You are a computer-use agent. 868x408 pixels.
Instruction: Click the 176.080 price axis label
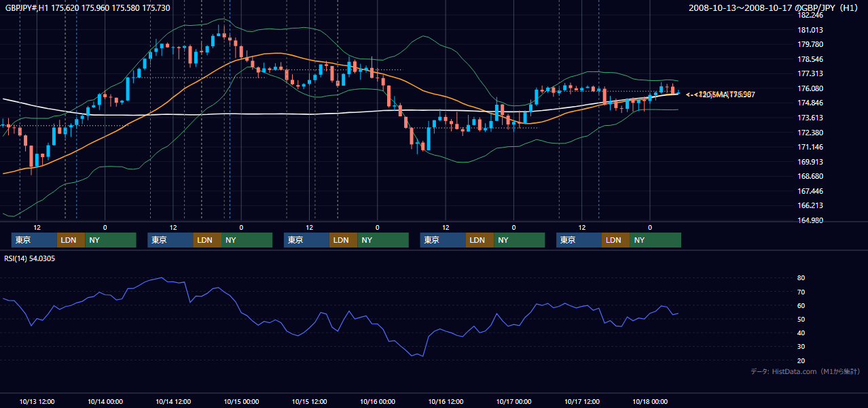click(810, 89)
